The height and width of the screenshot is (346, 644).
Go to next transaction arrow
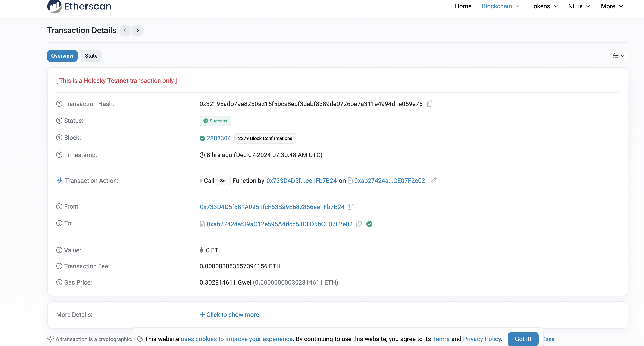point(138,31)
